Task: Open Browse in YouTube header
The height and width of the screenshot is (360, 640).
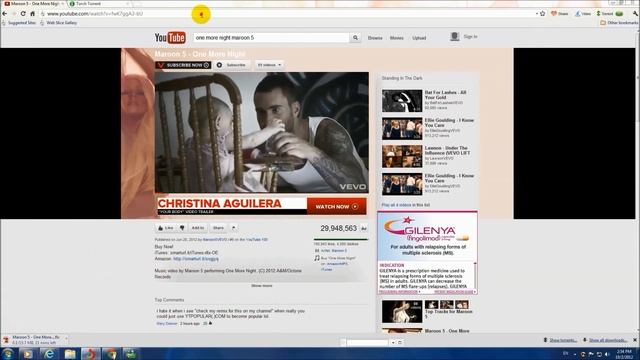Action: (375, 38)
